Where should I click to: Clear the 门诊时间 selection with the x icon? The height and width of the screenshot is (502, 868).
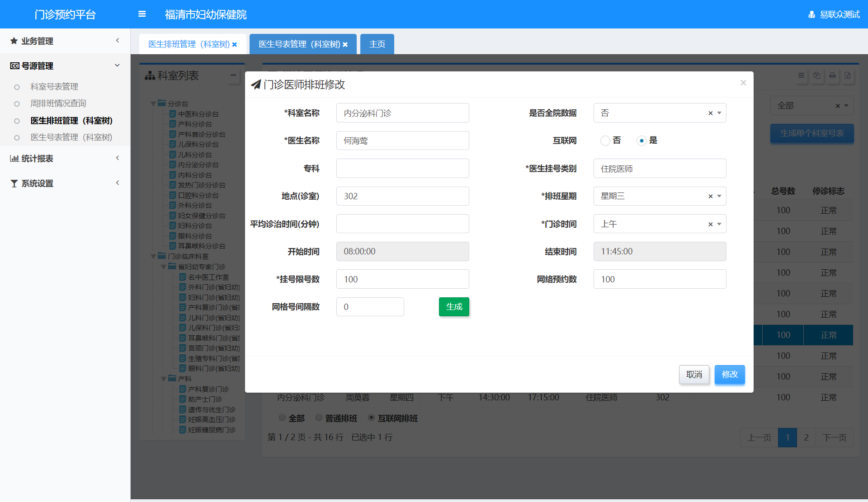pyautogui.click(x=710, y=224)
